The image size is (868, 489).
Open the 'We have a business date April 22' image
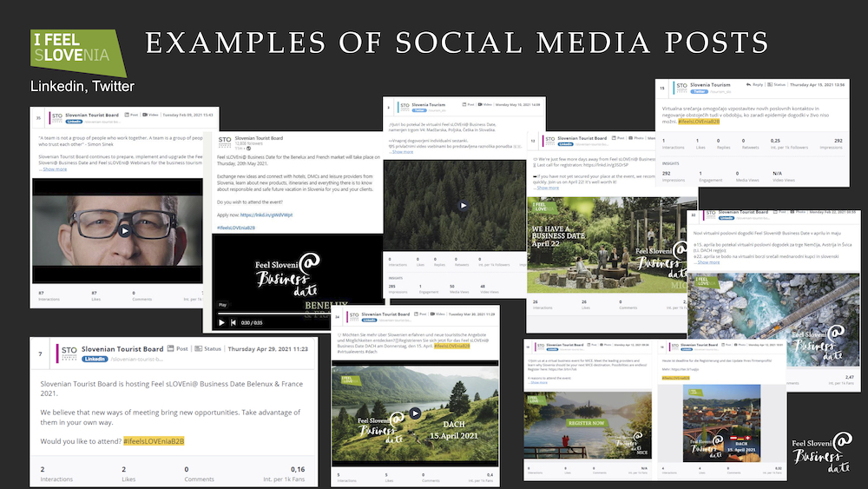(599, 246)
